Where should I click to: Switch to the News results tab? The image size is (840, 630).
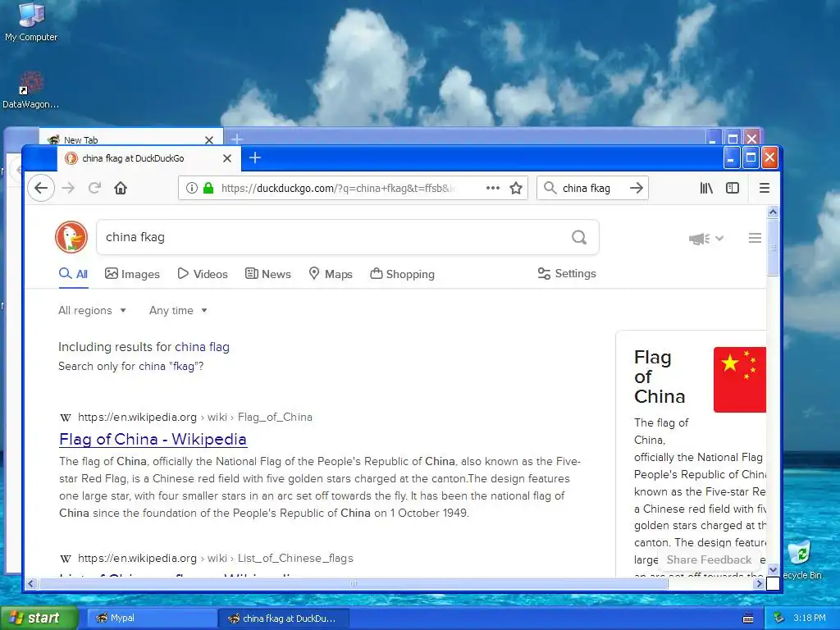pos(268,274)
